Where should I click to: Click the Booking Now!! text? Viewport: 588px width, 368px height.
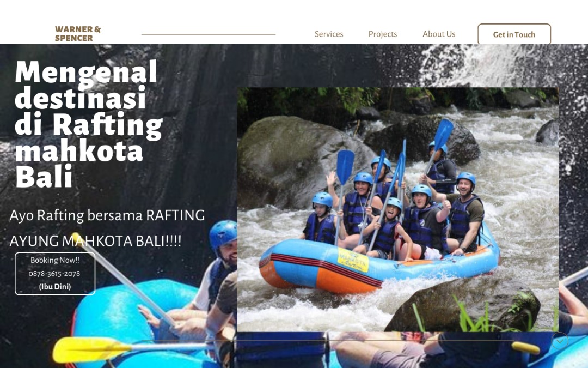point(55,260)
